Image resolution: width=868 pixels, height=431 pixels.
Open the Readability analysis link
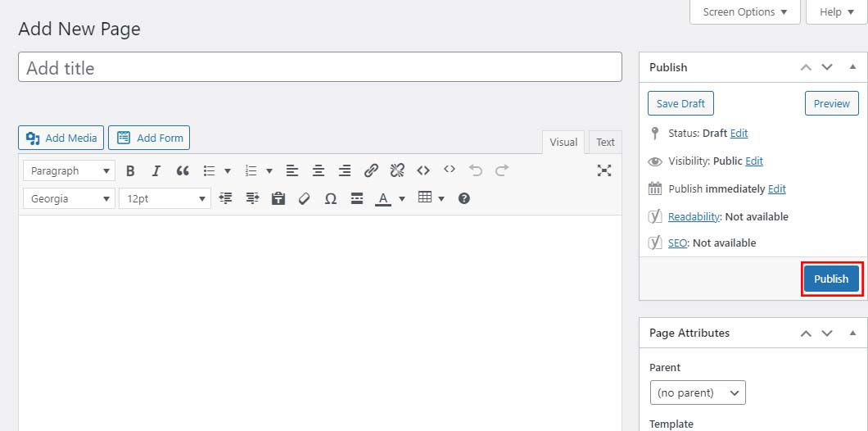[x=694, y=216]
